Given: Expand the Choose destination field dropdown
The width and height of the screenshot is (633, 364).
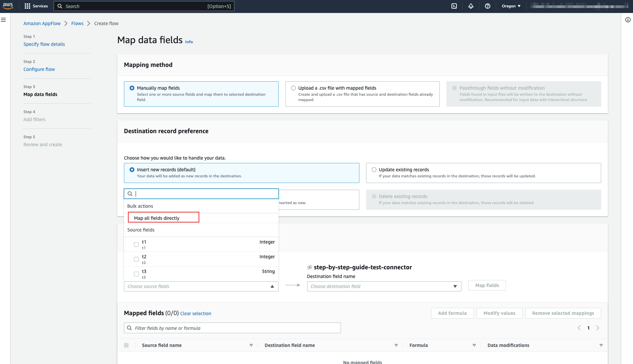Looking at the screenshot, I should [384, 286].
